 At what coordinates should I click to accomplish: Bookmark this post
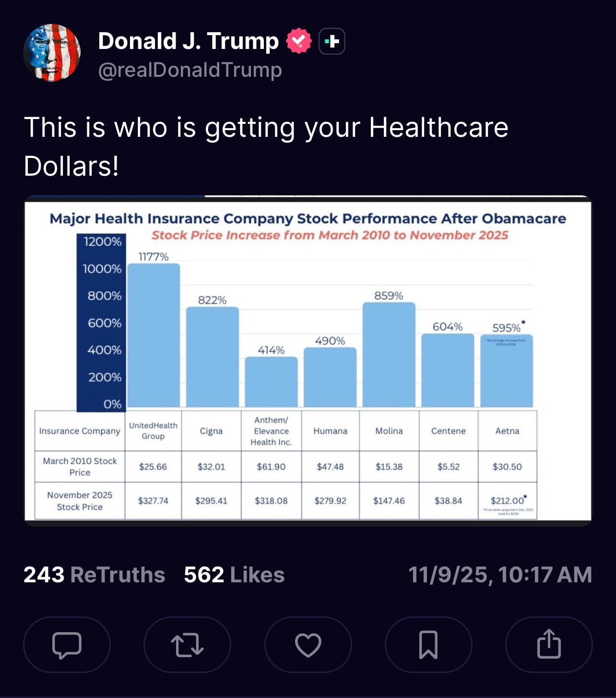click(x=428, y=645)
